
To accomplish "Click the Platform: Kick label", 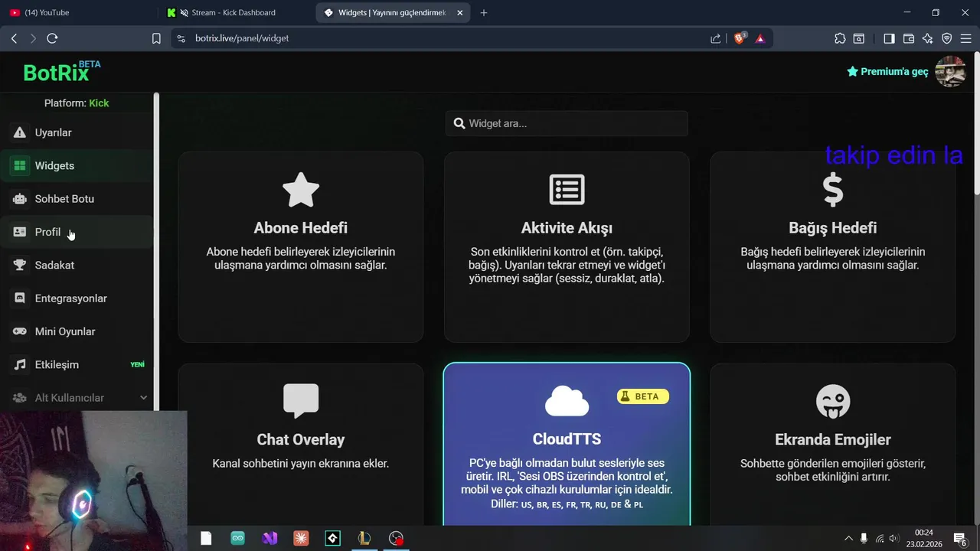I will point(77,103).
